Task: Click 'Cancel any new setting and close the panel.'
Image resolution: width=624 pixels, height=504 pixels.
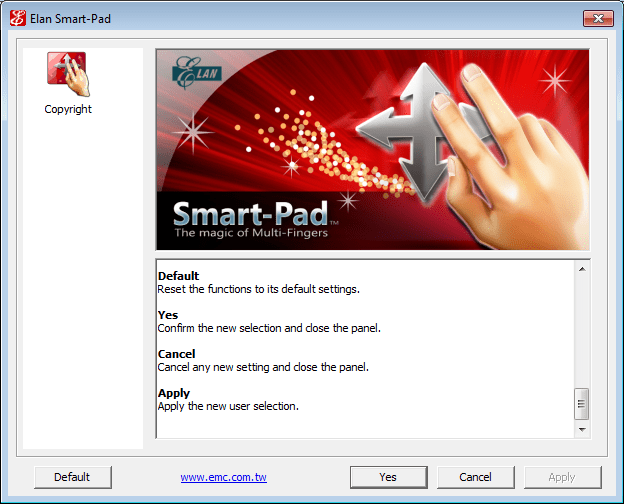Action: (263, 367)
